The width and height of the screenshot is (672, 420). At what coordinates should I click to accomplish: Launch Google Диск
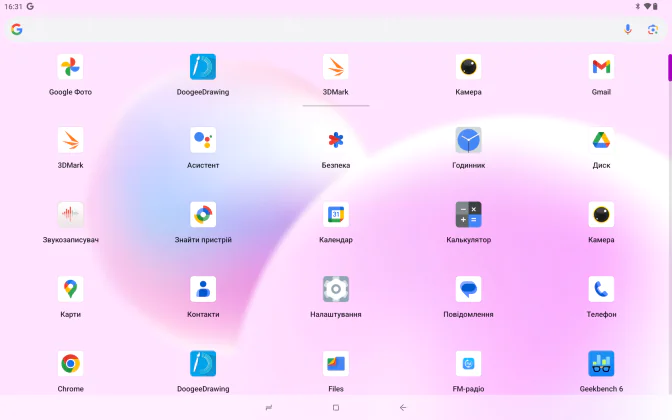click(601, 140)
